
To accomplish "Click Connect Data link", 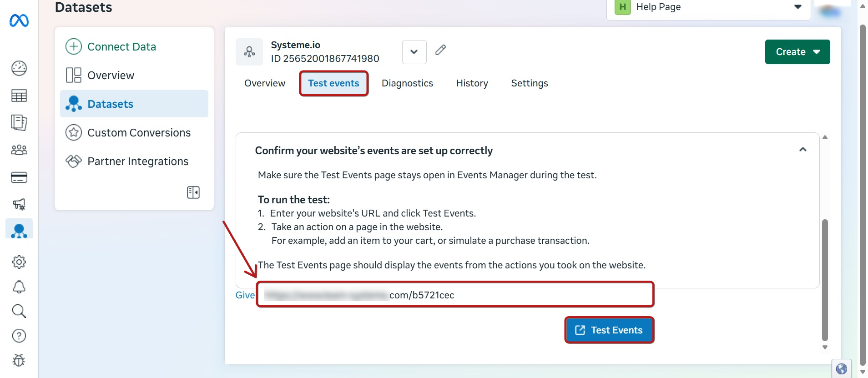I will click(x=121, y=46).
